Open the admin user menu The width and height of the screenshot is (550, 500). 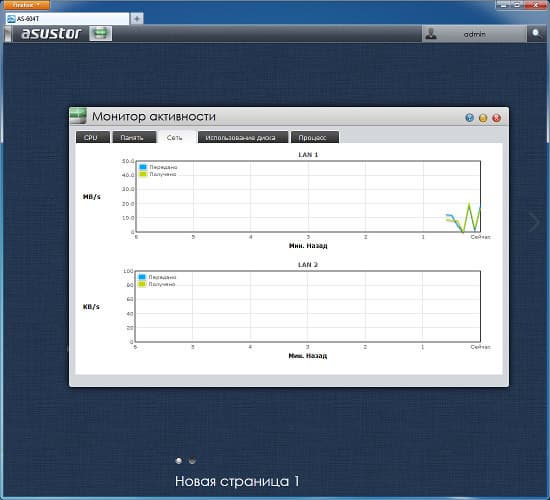475,34
